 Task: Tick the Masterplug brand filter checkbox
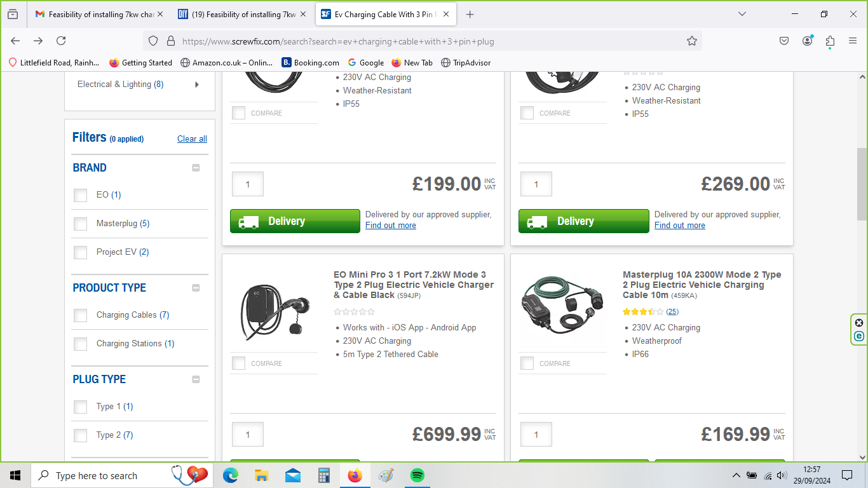tap(80, 224)
